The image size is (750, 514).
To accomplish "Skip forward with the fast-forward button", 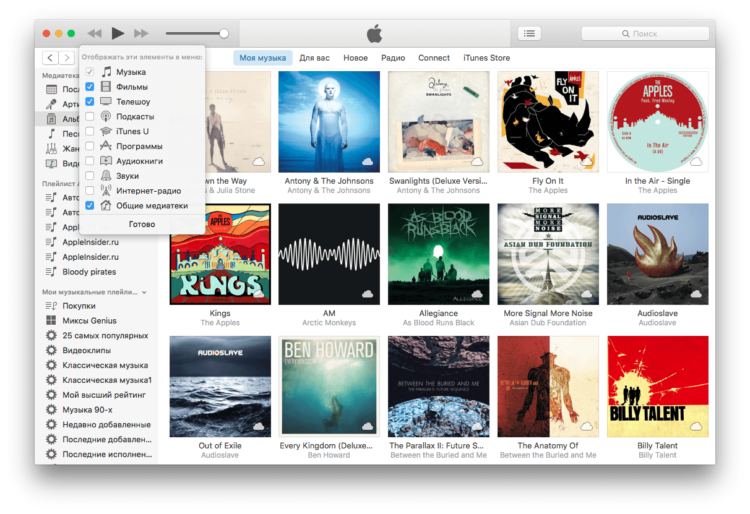I will [141, 33].
